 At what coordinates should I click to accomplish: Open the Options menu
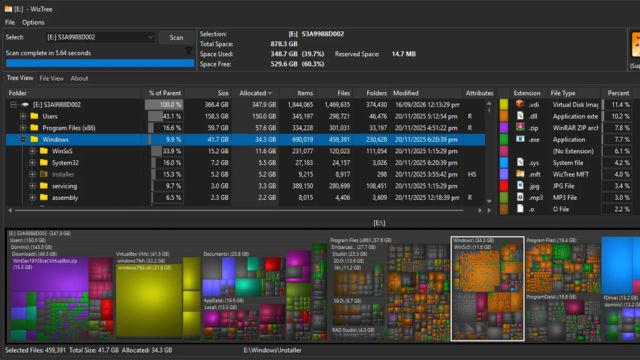[x=33, y=22]
